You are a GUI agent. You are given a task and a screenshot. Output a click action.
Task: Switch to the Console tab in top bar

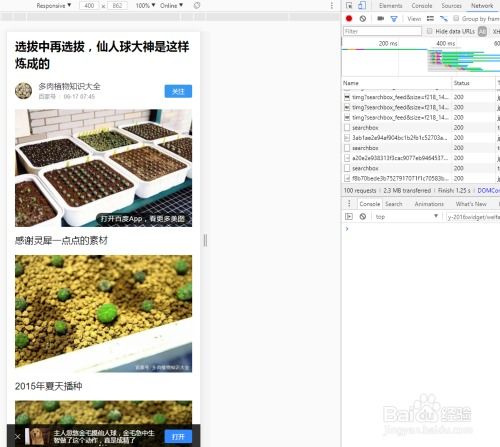(x=422, y=6)
